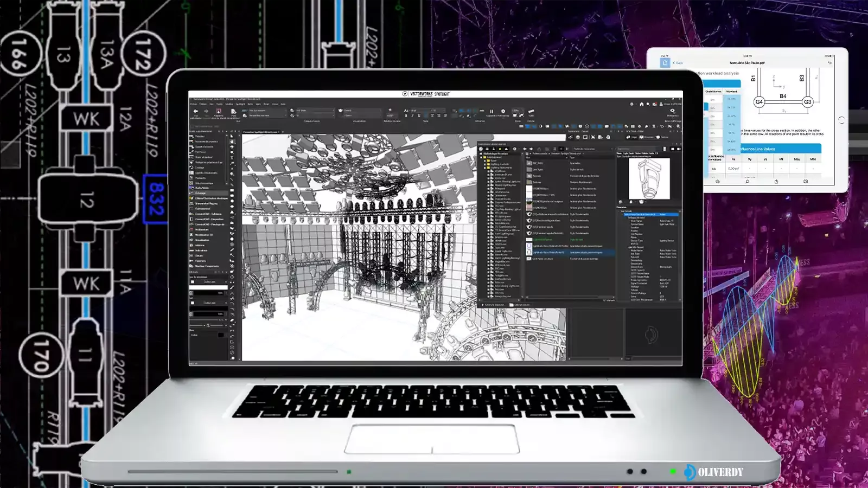This screenshot has height=488, width=868.
Task: Select the Selection tool arrow in the tool palette
Action: coord(232,136)
